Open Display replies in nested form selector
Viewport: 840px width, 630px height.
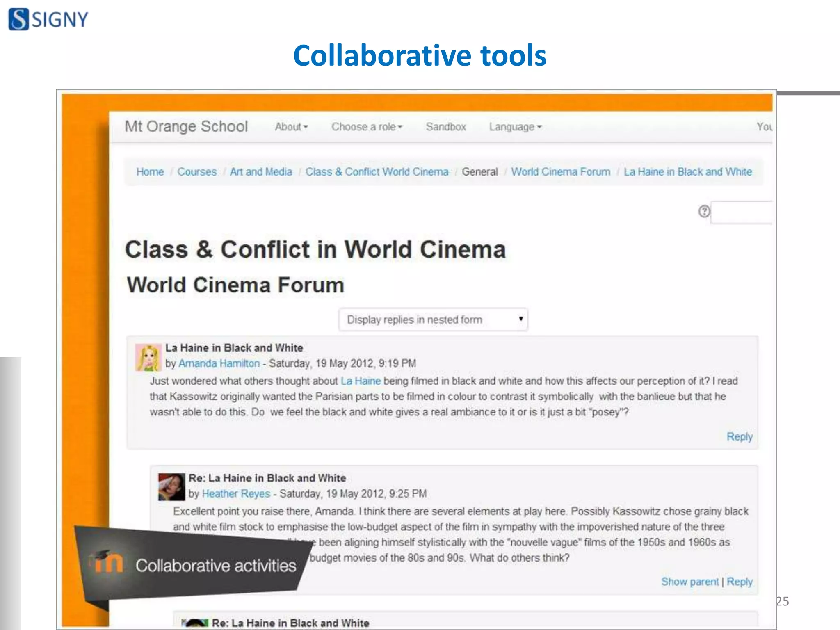click(433, 320)
